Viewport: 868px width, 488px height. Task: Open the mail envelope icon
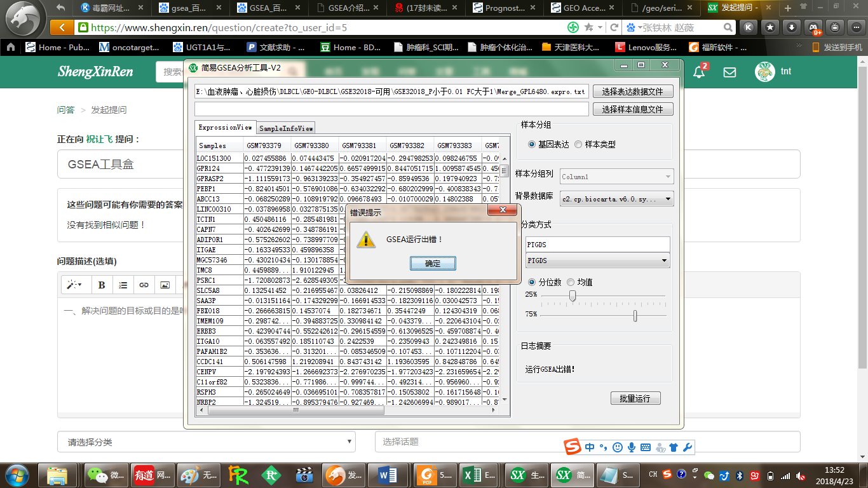tap(729, 72)
